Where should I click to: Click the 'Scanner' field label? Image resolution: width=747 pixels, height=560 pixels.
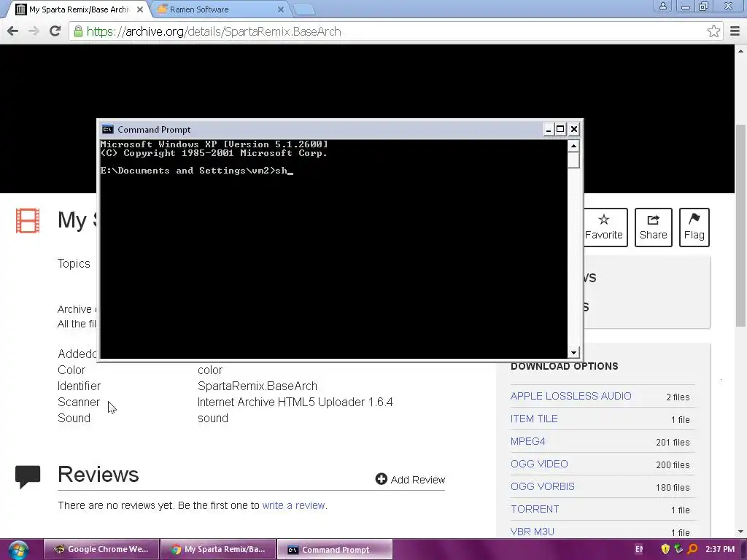(x=79, y=402)
